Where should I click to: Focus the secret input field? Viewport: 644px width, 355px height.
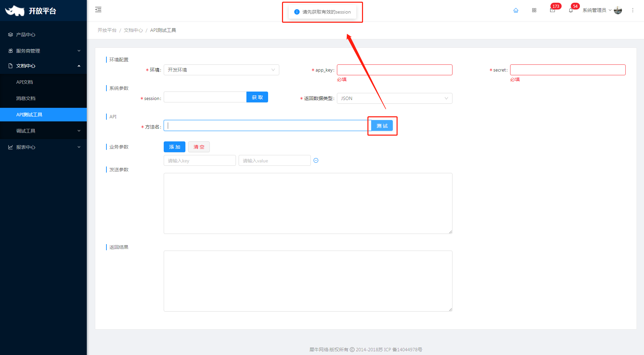[x=568, y=70]
